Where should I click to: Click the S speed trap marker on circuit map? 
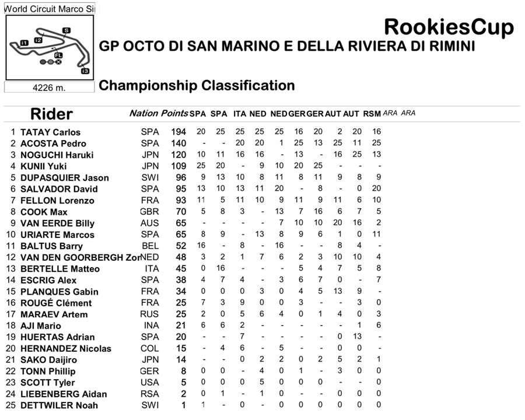click(x=66, y=30)
